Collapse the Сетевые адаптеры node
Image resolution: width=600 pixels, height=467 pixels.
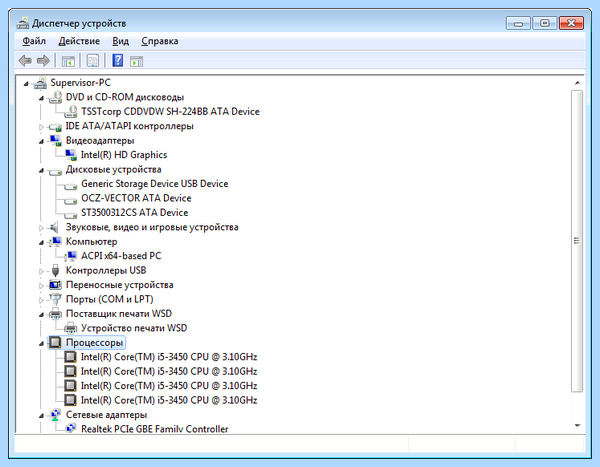(41, 415)
